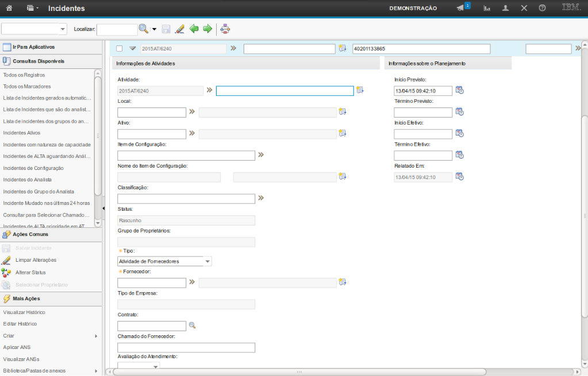Click the Alterar Status workflow toolbar icon

225,29
